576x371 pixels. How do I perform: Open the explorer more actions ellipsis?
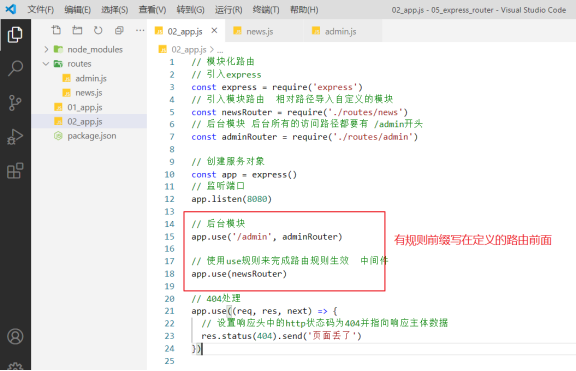pyautogui.click(x=140, y=30)
